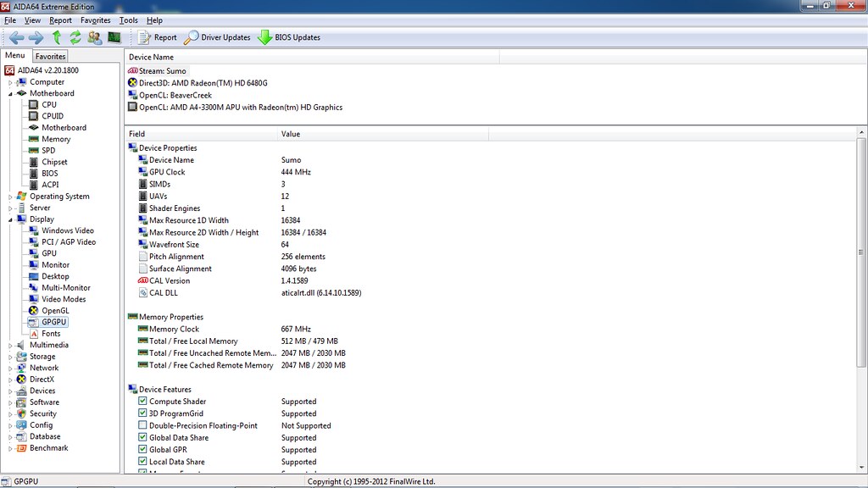Open the Report wizard button
This screenshot has height=488, width=868.
157,37
